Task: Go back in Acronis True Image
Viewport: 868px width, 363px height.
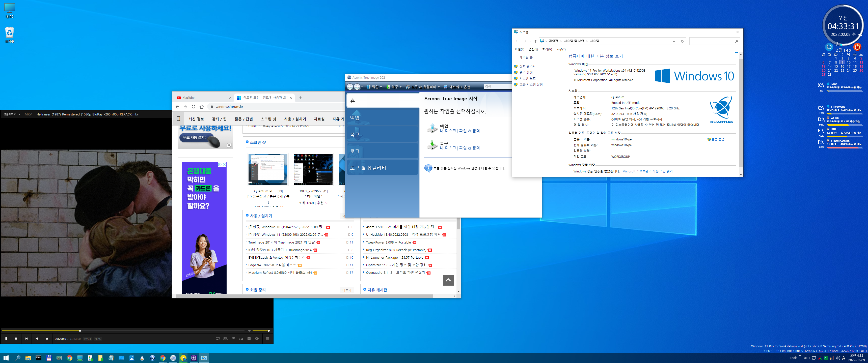Action: point(350,87)
